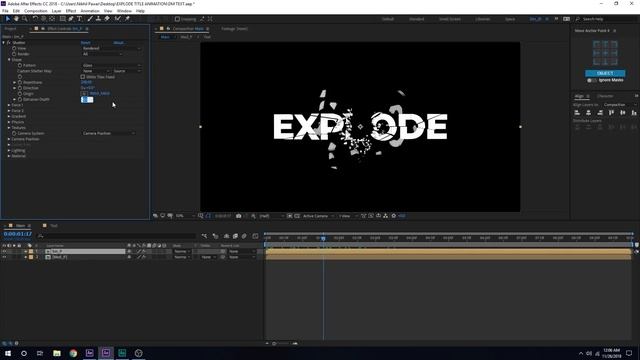Click Reset link for Shatter effect
The image size is (640, 360).
tap(86, 42)
